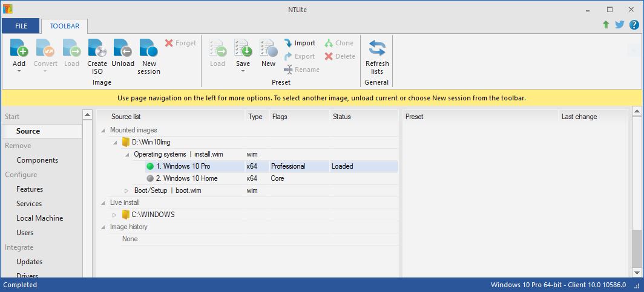The width and height of the screenshot is (644, 292).
Task: Click the gray dot beside Windows 10 Home
Action: tap(150, 178)
